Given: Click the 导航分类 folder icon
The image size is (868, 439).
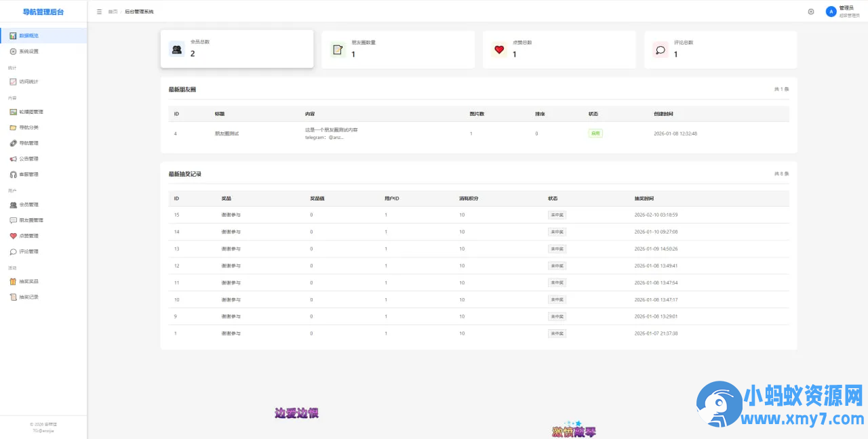Looking at the screenshot, I should coord(13,127).
